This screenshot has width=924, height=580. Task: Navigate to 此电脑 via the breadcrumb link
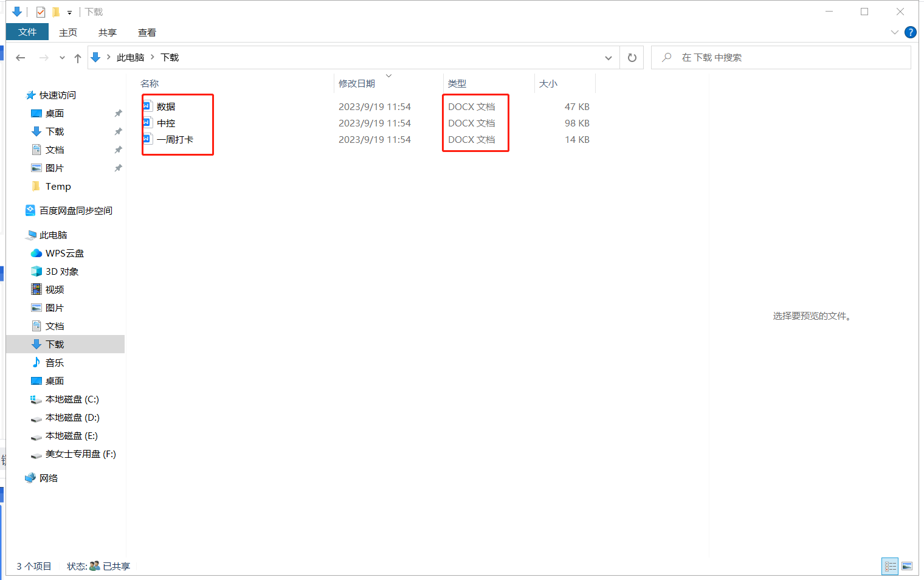130,57
